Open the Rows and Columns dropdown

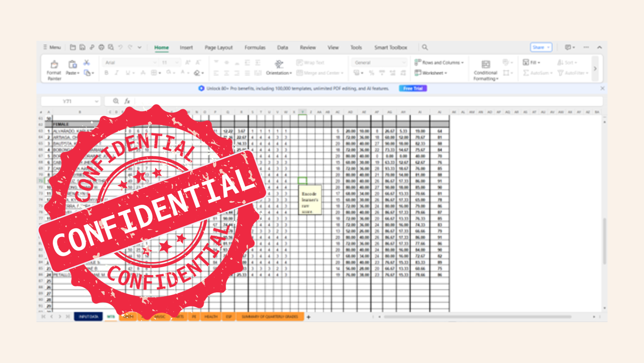coord(439,62)
